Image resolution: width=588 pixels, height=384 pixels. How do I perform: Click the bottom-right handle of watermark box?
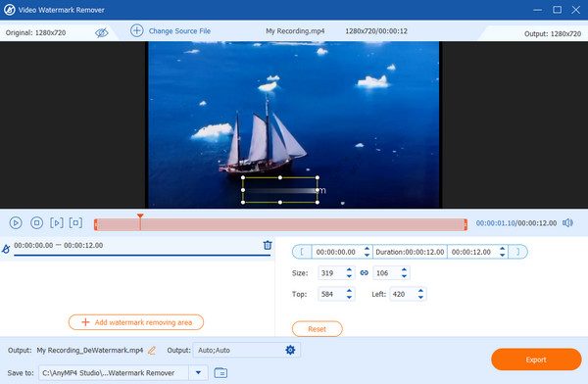point(318,203)
